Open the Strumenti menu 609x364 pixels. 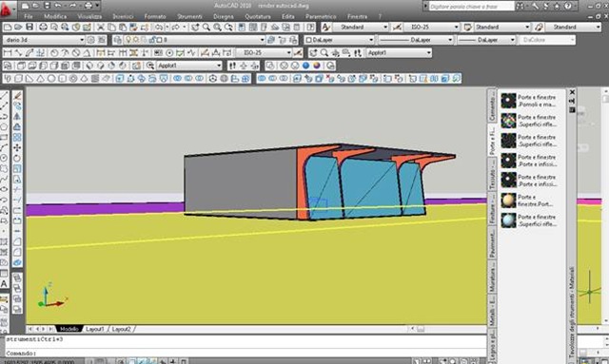coord(189,17)
